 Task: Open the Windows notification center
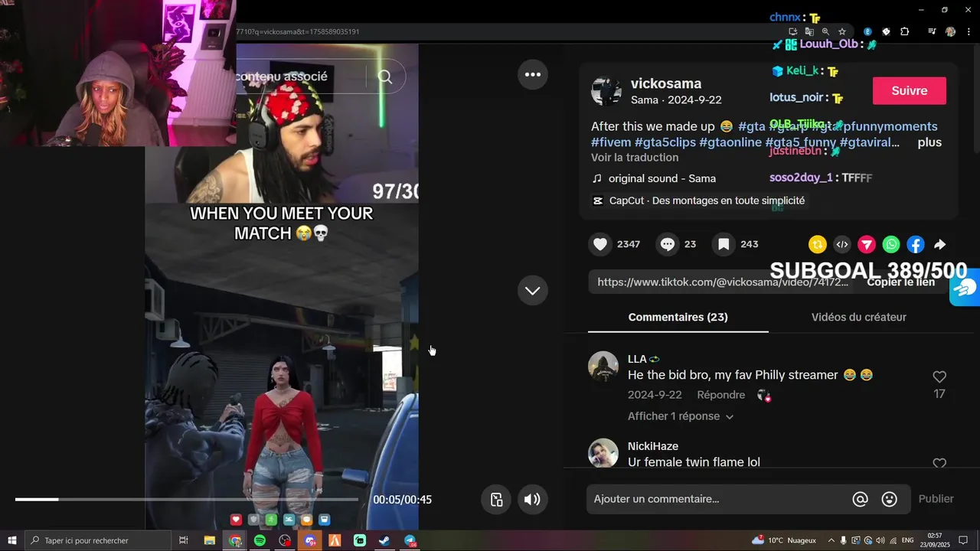coord(963,540)
